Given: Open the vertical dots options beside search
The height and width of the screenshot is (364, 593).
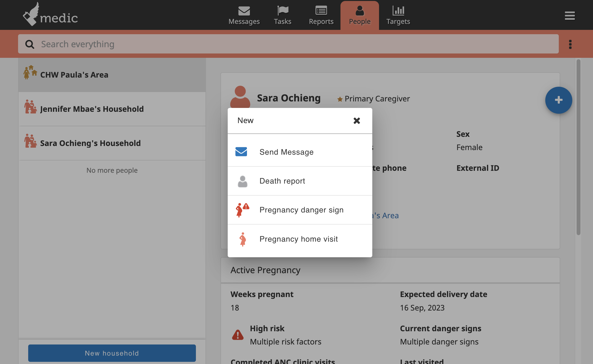Looking at the screenshot, I should click(570, 44).
